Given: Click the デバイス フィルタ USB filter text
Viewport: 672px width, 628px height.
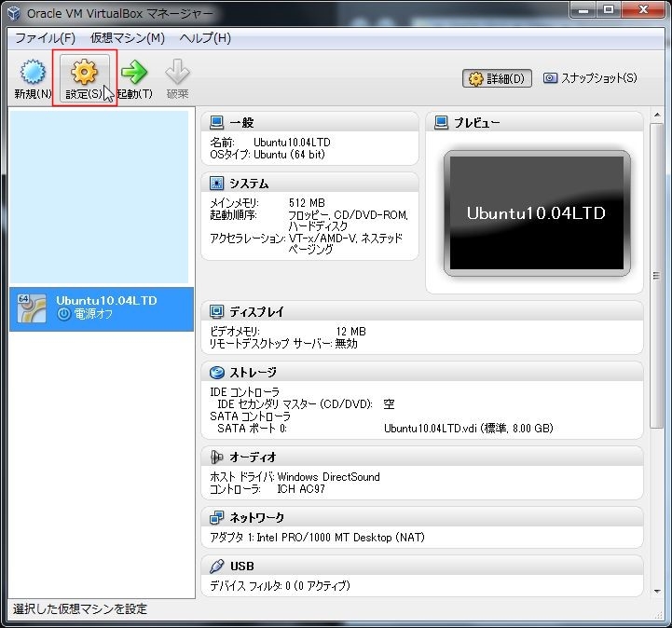Looking at the screenshot, I should pos(280,585).
